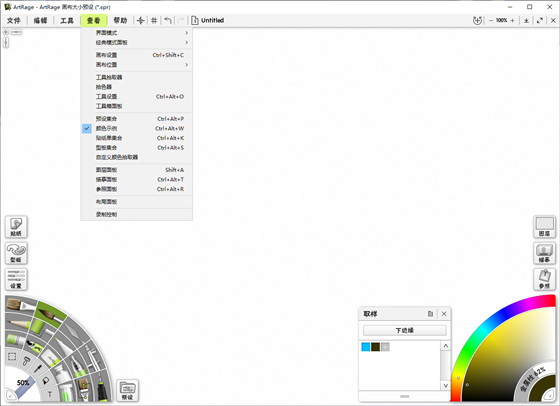Expand the 界面模式 submenu
The image size is (560, 406).
click(137, 33)
